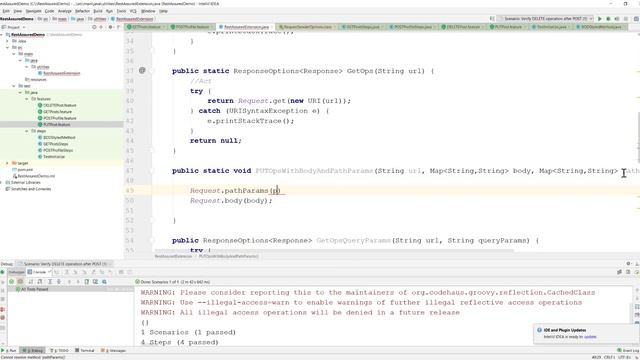The width and height of the screenshot is (640, 360).
Task: Open the Event Log button
Action: (628, 351)
